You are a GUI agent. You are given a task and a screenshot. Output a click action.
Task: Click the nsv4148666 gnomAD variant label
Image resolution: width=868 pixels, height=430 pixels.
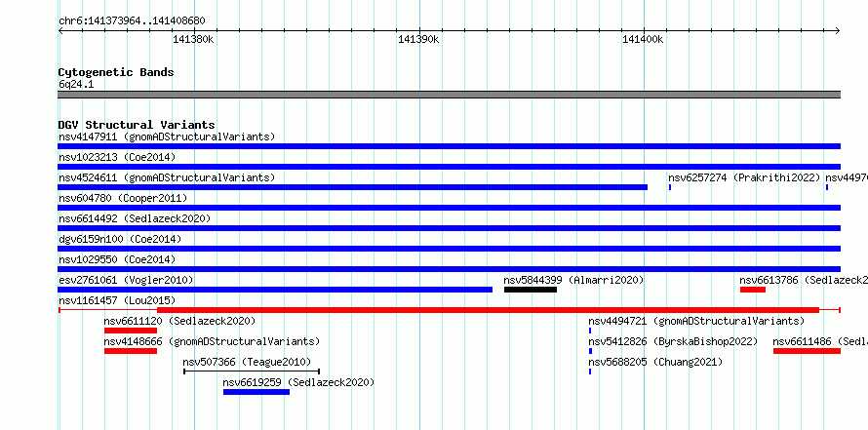point(212,341)
